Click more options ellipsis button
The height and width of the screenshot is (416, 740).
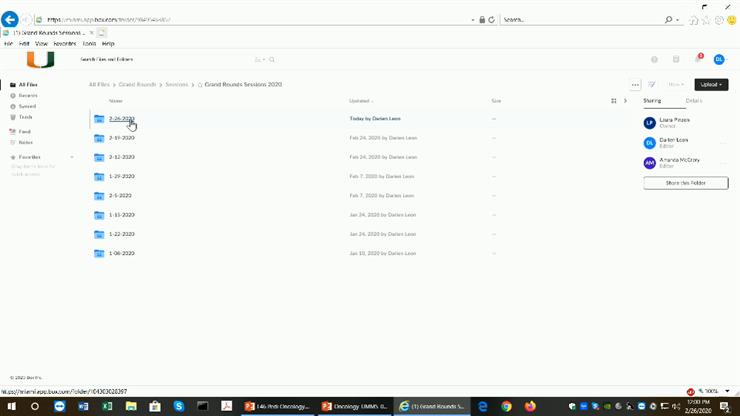[635, 85]
